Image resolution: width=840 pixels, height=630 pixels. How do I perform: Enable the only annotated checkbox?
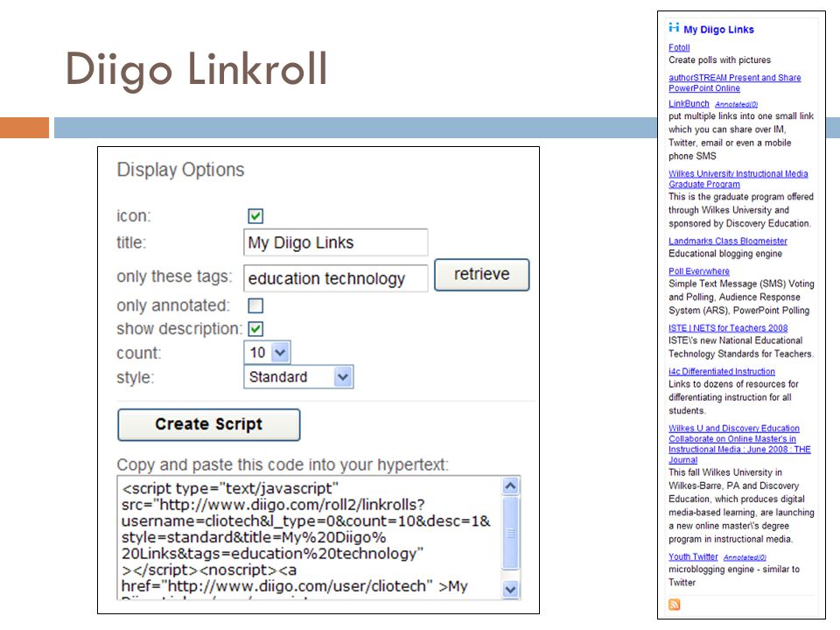[x=255, y=305]
